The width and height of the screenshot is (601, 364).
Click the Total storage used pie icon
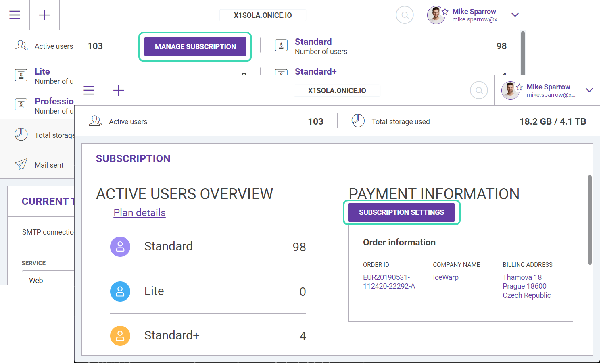pyautogui.click(x=358, y=121)
